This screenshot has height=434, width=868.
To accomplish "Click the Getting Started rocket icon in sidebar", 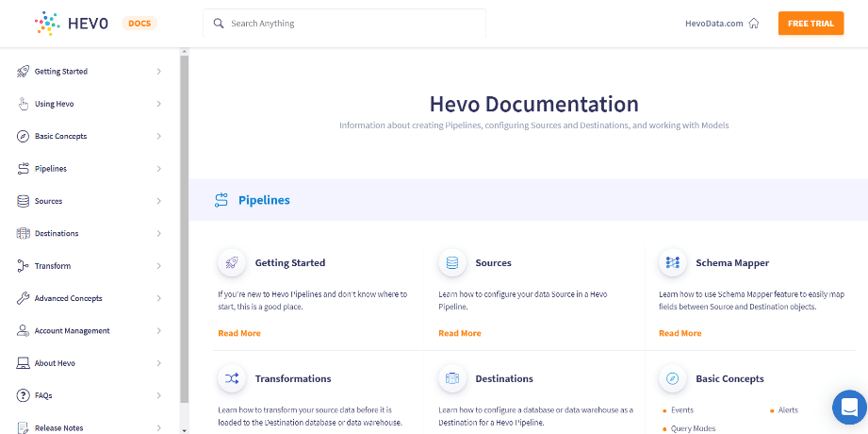I will click(x=23, y=72).
